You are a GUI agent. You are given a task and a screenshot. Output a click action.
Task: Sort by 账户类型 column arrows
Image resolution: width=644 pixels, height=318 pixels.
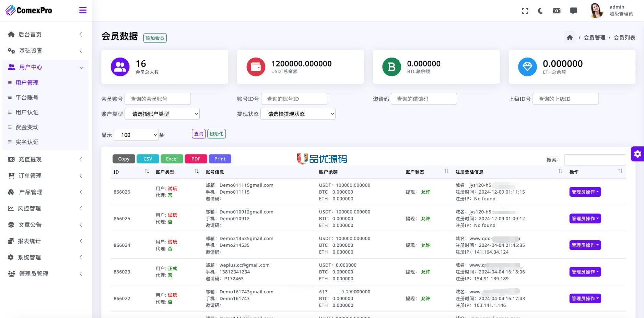pyautogui.click(x=197, y=171)
